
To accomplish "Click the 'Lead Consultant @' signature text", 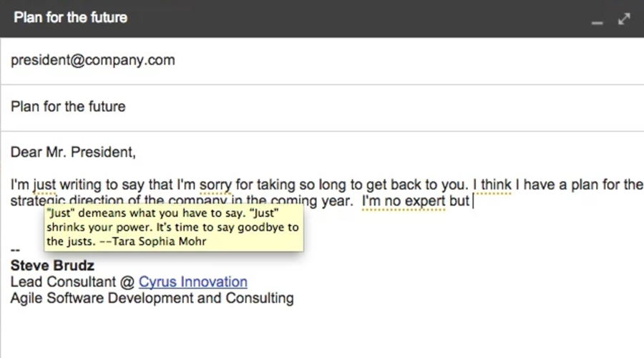I will pyautogui.click(x=73, y=282).
